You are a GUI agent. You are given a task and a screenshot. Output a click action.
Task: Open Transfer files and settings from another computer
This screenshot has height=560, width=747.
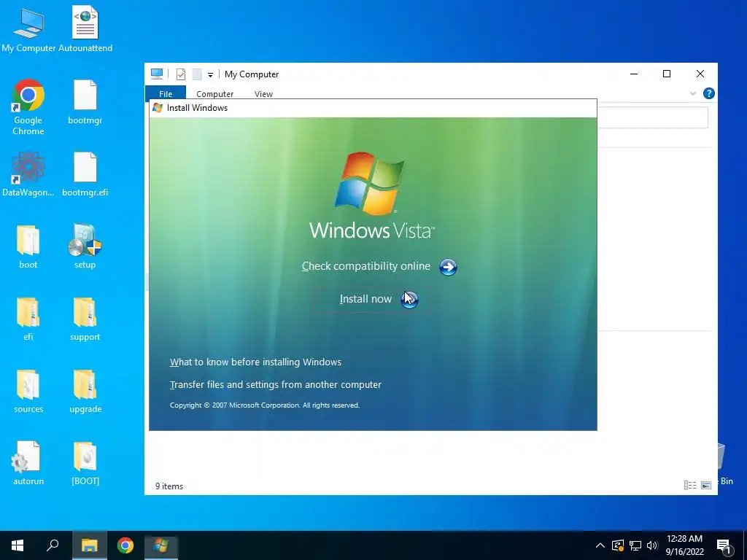coord(275,385)
